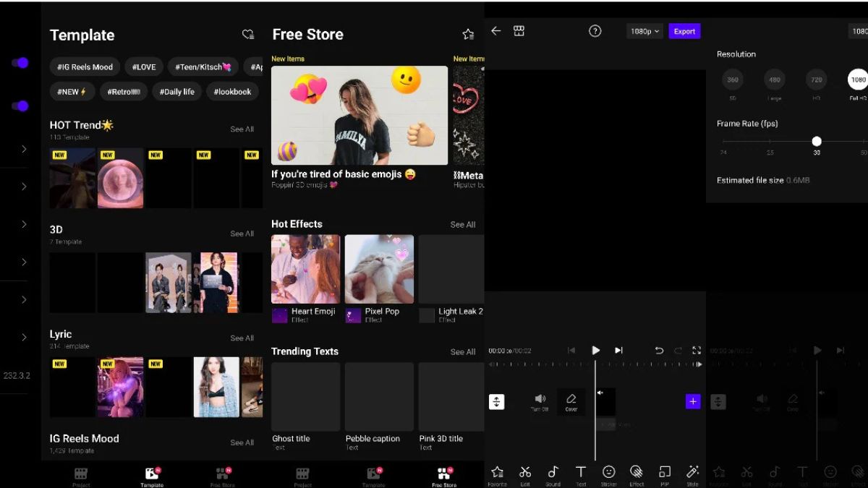Tap the #lookbook tag chip
The image size is (868, 488).
pos(233,92)
